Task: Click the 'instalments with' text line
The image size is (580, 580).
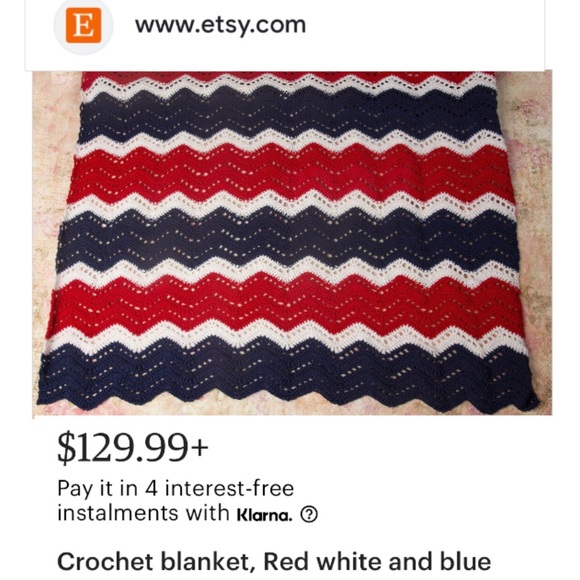Action: tap(144, 513)
